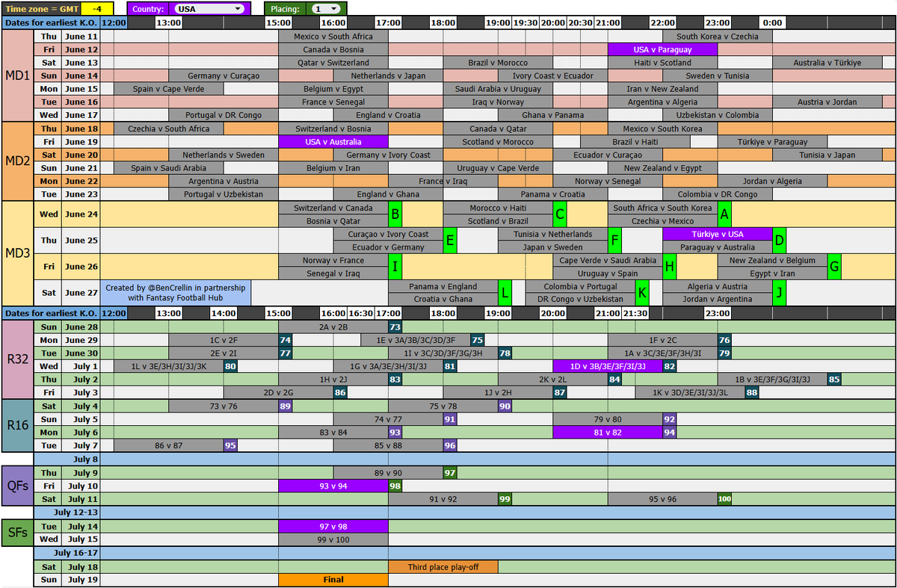
Task: Select the Canada v Bosnia cell
Action: click(x=333, y=49)
